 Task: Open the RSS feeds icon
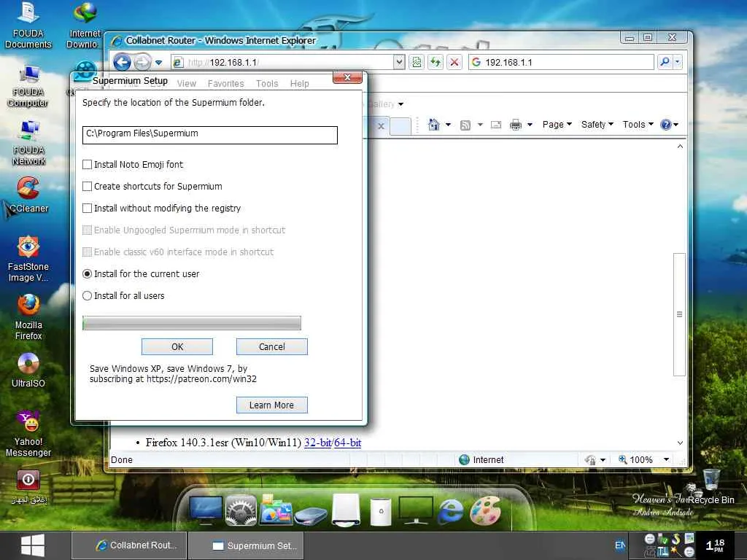coord(465,125)
